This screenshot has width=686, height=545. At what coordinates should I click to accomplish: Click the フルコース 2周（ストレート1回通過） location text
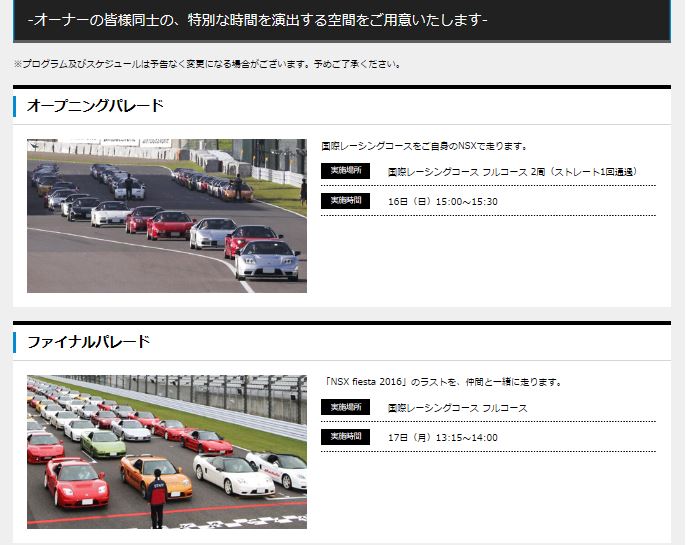[512, 172]
